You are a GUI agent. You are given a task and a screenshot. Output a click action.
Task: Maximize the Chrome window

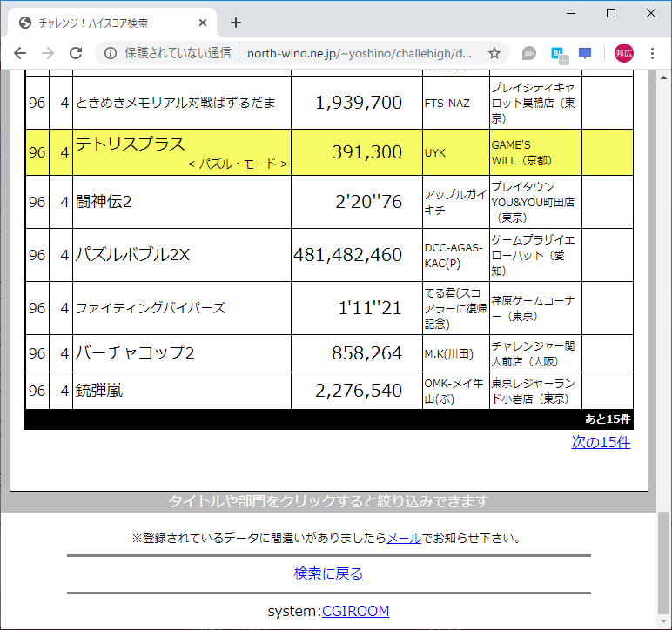611,13
